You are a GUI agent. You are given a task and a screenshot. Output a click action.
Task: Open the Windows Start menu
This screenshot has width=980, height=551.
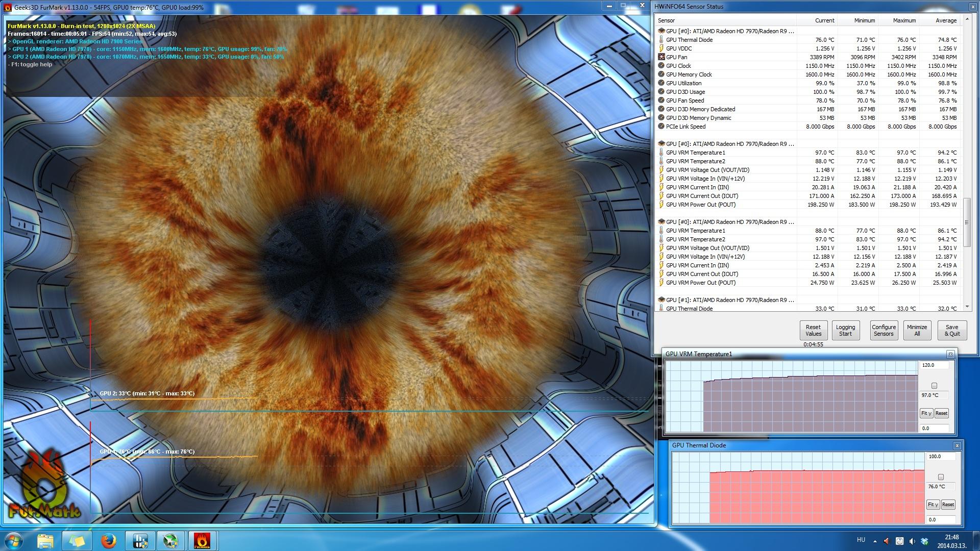[x=14, y=540]
